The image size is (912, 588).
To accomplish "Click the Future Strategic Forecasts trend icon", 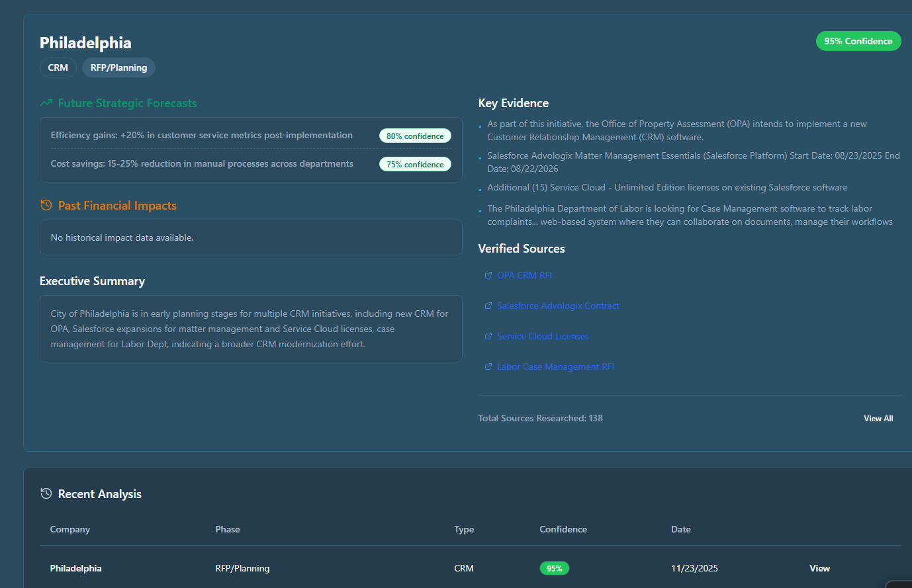I will 46,103.
